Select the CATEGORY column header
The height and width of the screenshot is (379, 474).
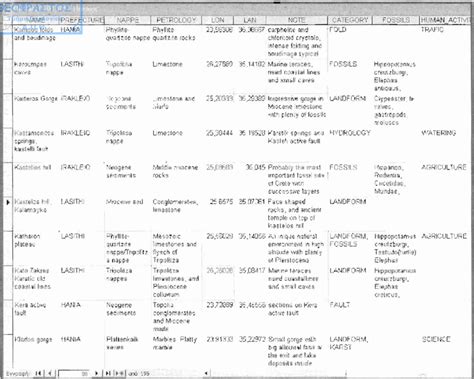pyautogui.click(x=350, y=20)
